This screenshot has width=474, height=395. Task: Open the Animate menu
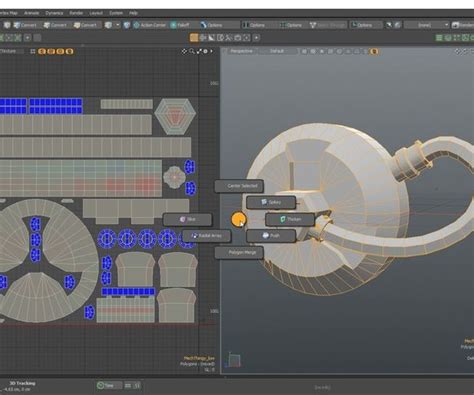coord(31,13)
